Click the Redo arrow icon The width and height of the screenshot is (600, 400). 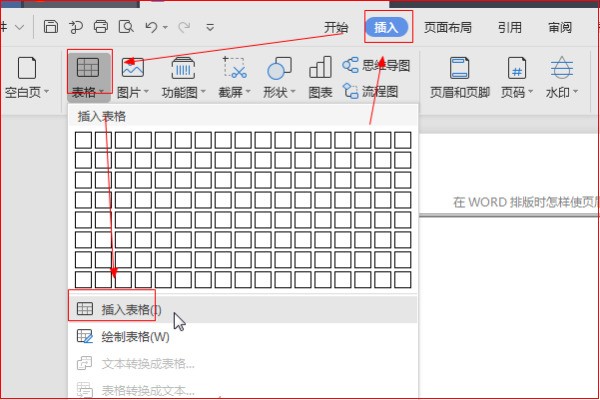(184, 27)
